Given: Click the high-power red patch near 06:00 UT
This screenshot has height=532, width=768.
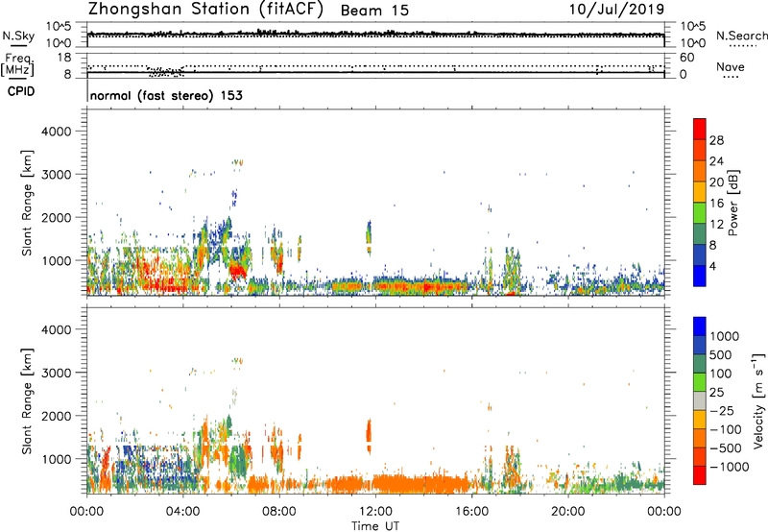Looking at the screenshot, I should point(238,270).
